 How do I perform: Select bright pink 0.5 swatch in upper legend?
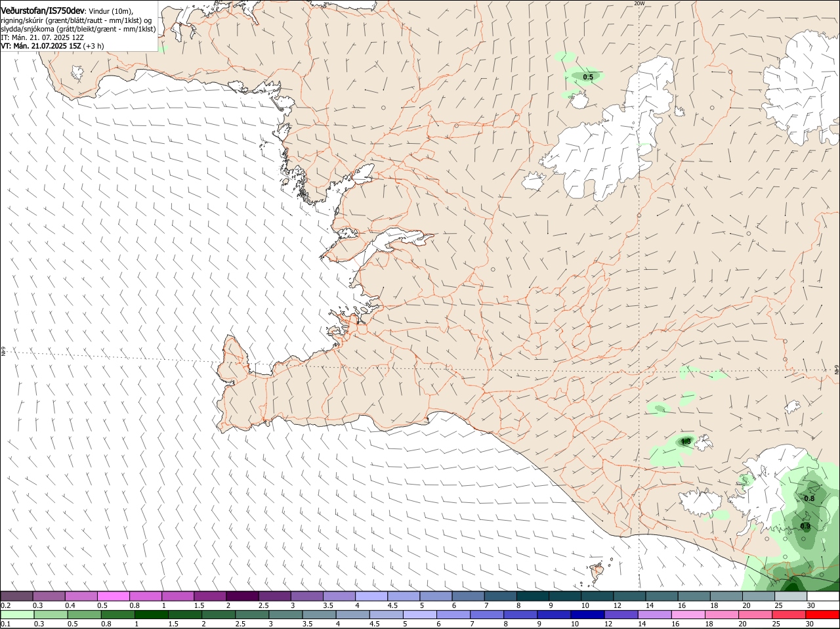pos(113,596)
